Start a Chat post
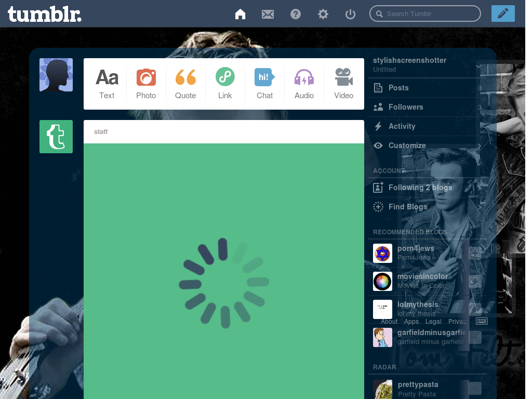This screenshot has width=532, height=399. [264, 83]
